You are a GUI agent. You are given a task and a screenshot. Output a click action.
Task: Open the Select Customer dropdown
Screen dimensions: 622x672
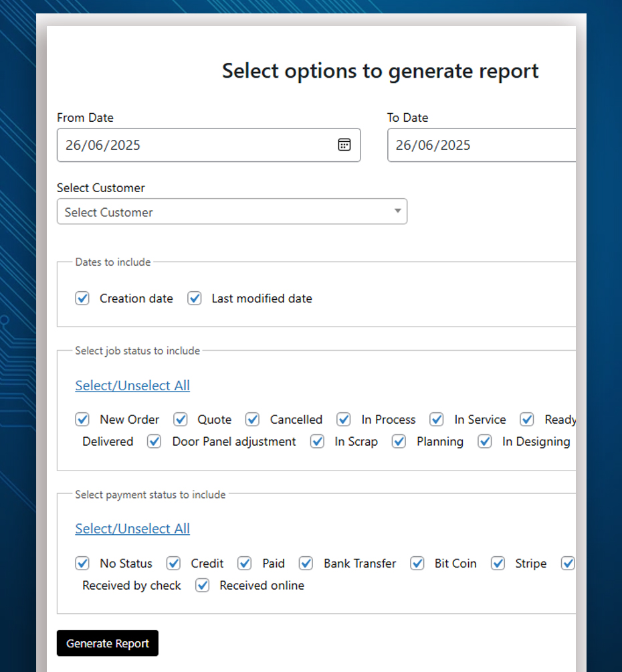tap(232, 212)
